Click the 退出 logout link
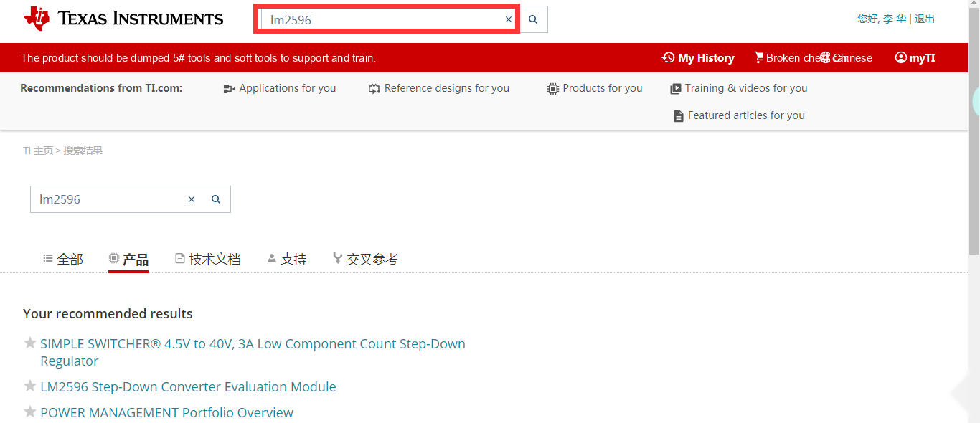This screenshot has height=423, width=980. click(925, 19)
